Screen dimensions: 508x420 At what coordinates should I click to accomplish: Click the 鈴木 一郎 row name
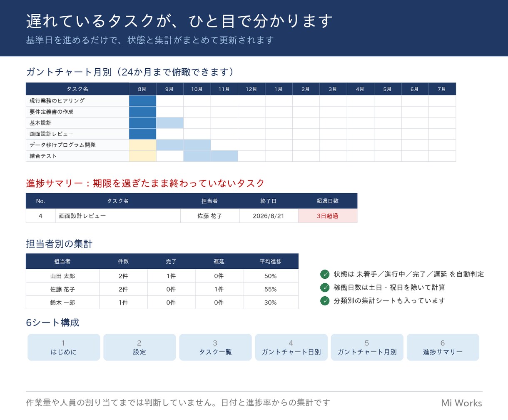(x=62, y=302)
